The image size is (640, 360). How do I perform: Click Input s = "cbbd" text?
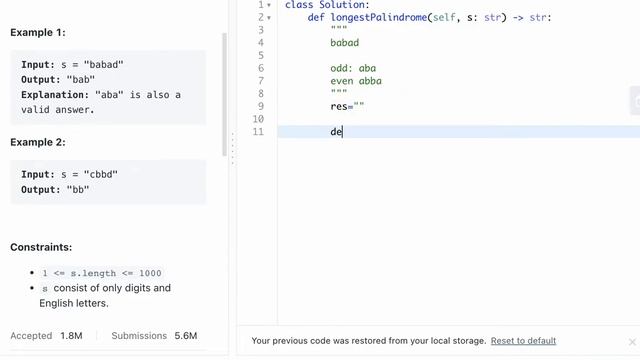(69, 175)
